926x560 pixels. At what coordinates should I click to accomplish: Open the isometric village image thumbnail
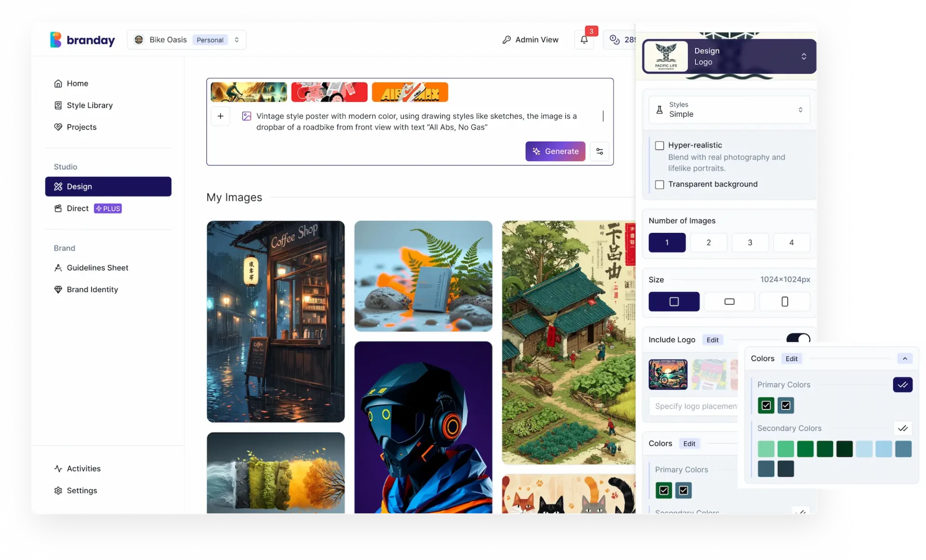pyautogui.click(x=569, y=343)
